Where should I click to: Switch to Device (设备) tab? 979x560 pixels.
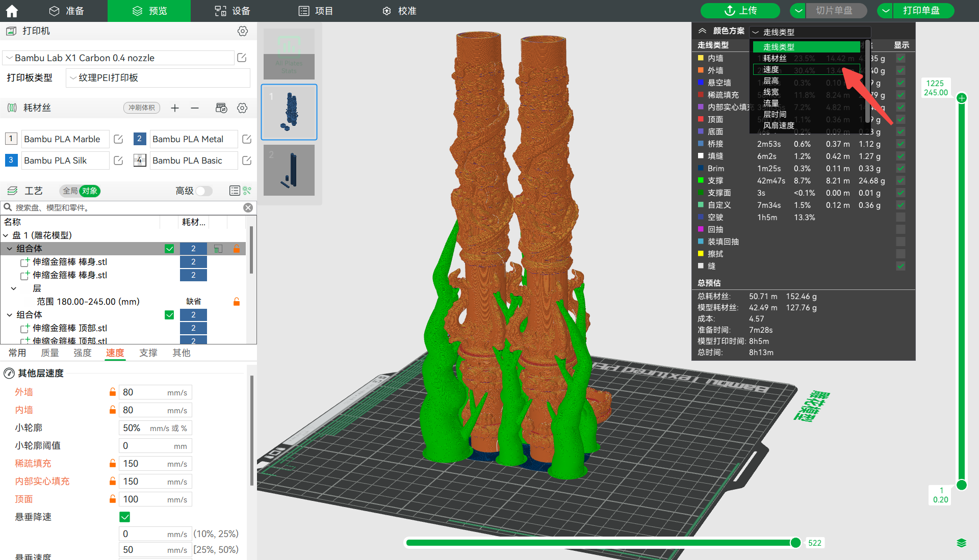[x=233, y=11]
